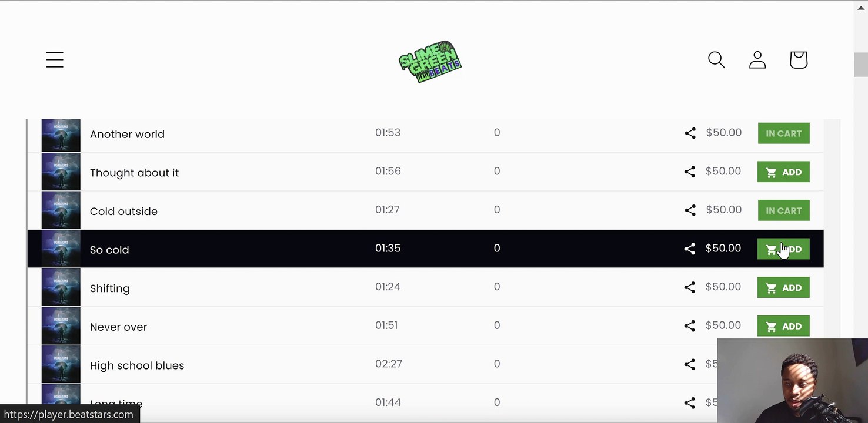Screen dimensions: 868x423
Task: Share the track Thought about it
Action: [690, 172]
